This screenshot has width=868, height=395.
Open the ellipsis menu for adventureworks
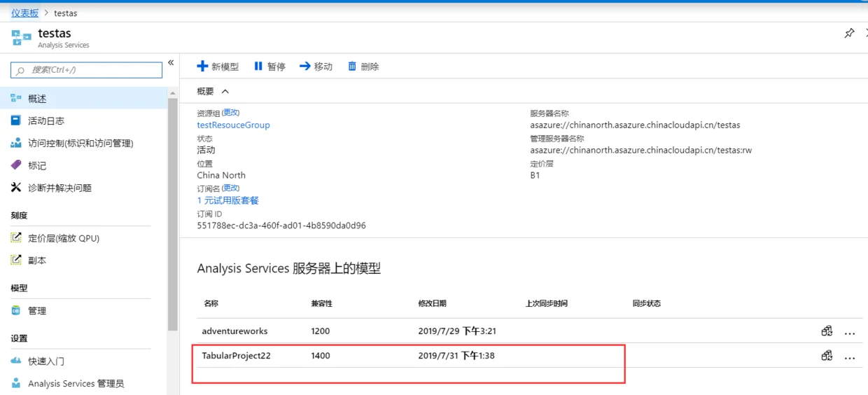(x=850, y=333)
